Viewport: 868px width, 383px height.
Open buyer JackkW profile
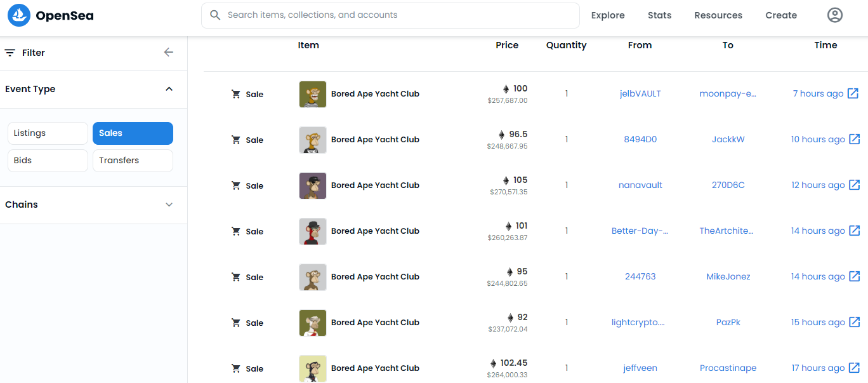point(728,139)
